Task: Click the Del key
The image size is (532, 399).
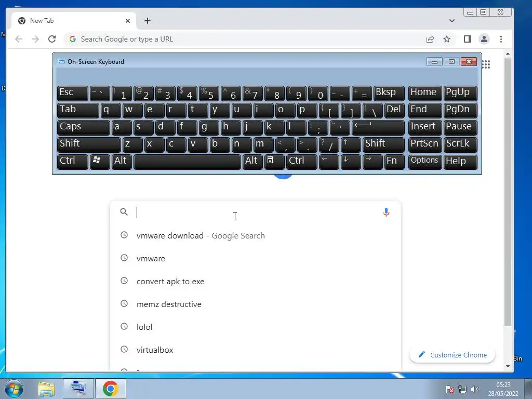Action: 395,110
